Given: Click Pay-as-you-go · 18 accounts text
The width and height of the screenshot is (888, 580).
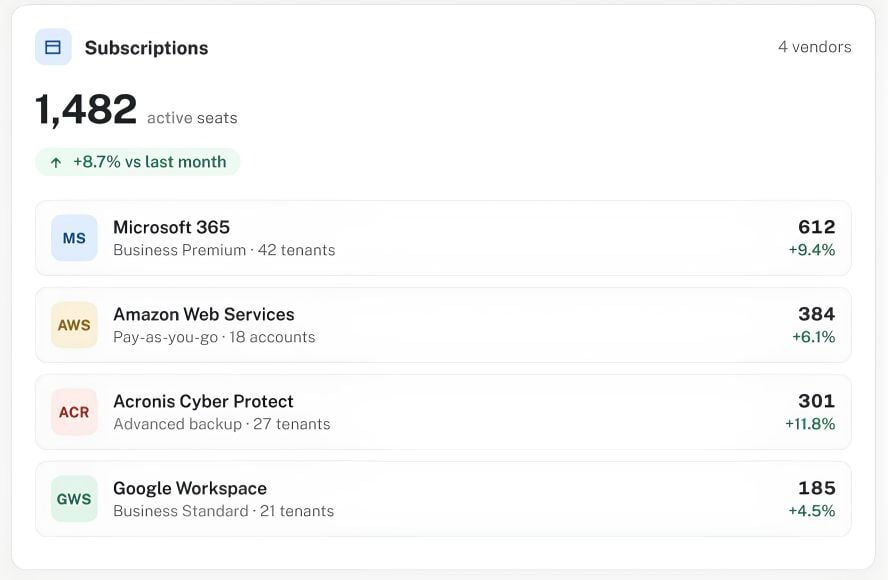Looking at the screenshot, I should (214, 338).
